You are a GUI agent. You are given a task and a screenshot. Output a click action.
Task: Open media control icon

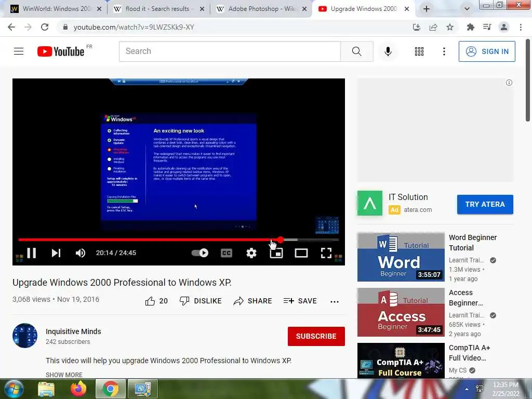pyautogui.click(x=487, y=27)
